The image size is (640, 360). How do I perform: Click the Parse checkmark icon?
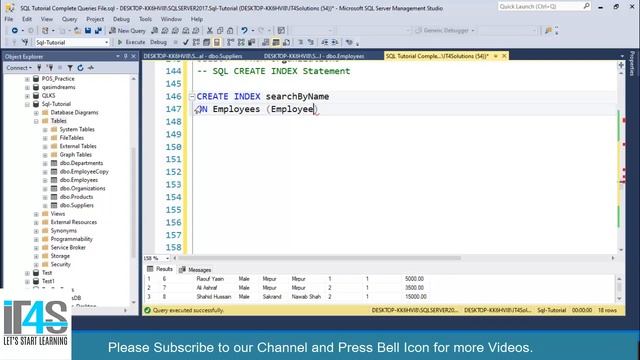pos(186,42)
